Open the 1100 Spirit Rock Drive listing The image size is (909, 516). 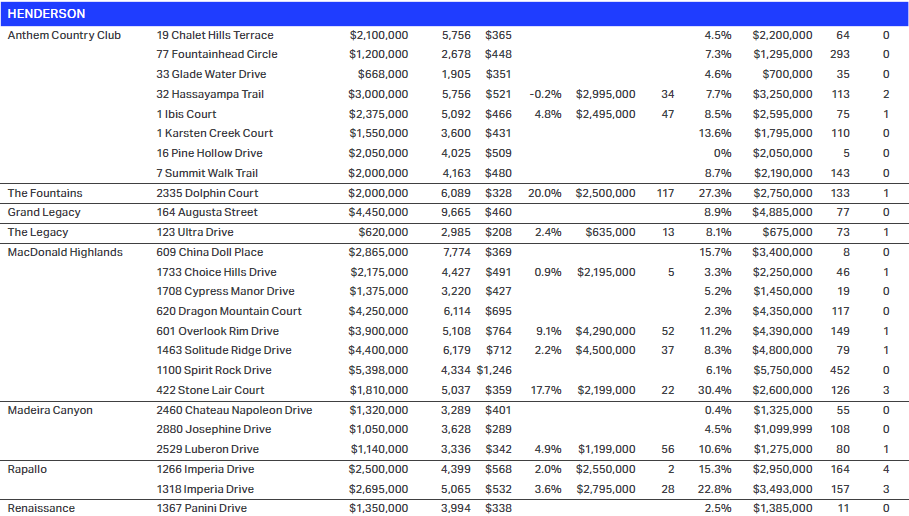point(214,371)
